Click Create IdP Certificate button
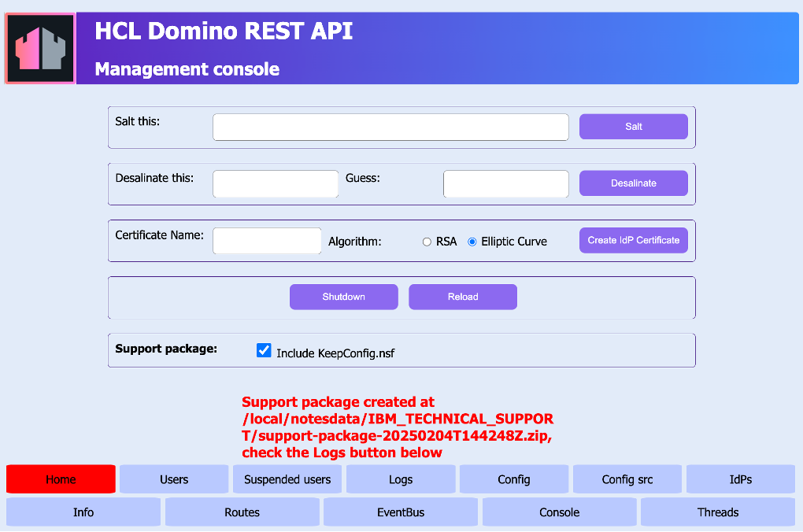 tap(634, 240)
